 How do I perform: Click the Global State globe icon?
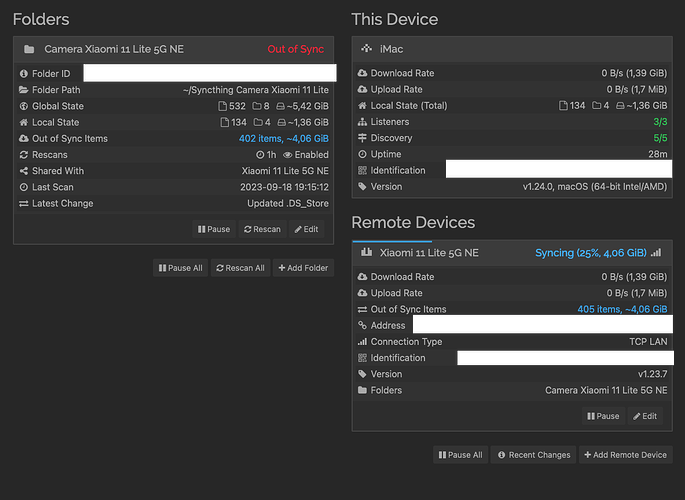click(24, 106)
